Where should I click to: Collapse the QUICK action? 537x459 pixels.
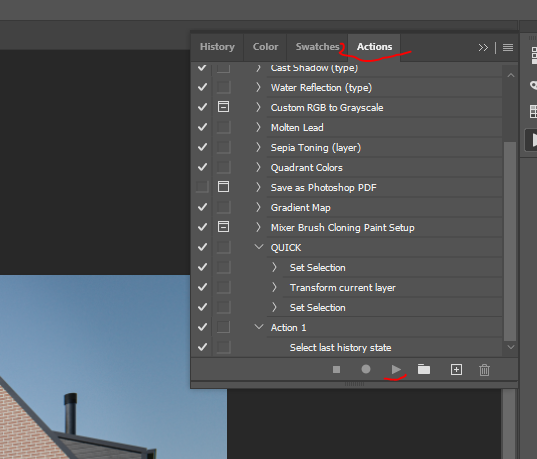point(259,247)
